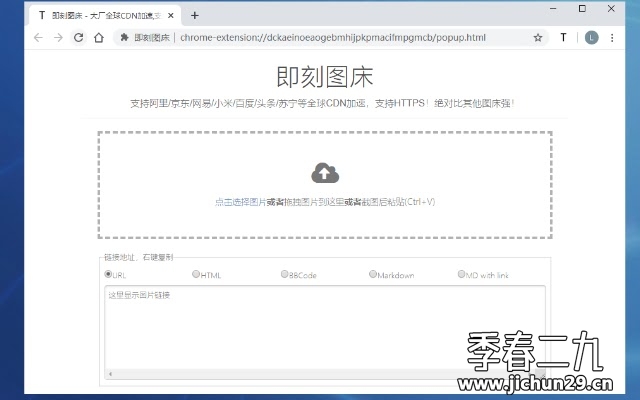Select the BBCode link format radio
Viewport: 640px width, 400px height.
[x=284, y=274]
